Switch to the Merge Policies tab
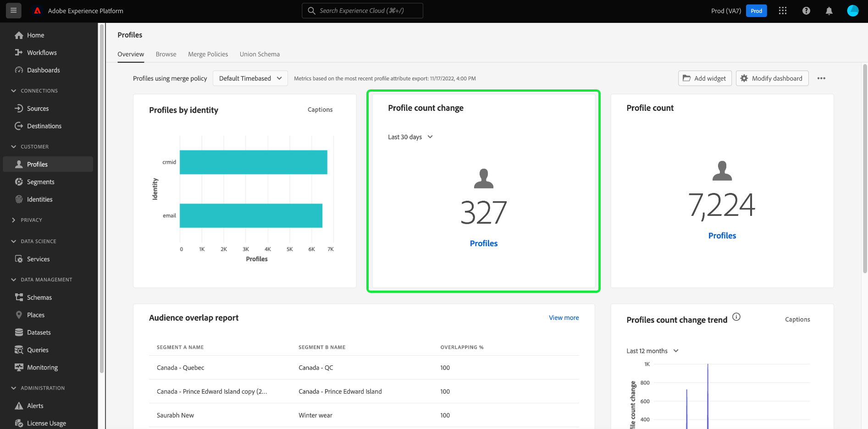 coord(208,54)
